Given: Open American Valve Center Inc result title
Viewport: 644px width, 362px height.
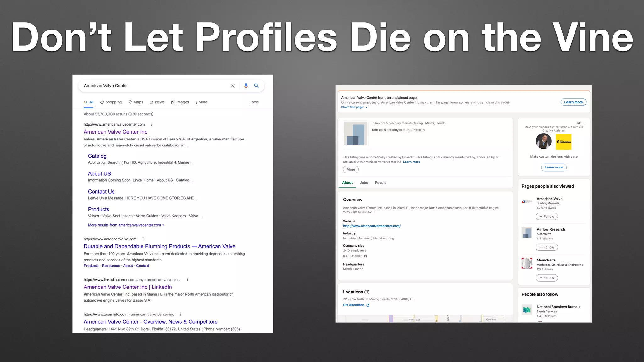Looking at the screenshot, I should (115, 132).
